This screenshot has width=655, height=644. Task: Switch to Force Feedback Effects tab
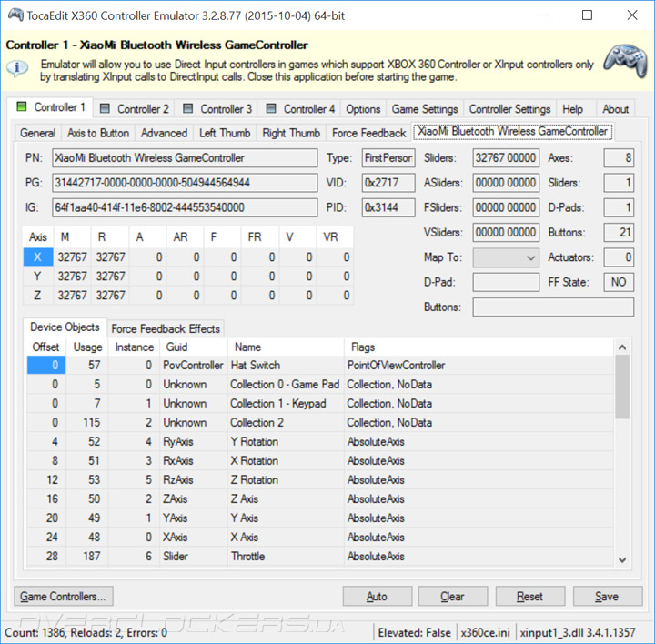click(x=166, y=328)
